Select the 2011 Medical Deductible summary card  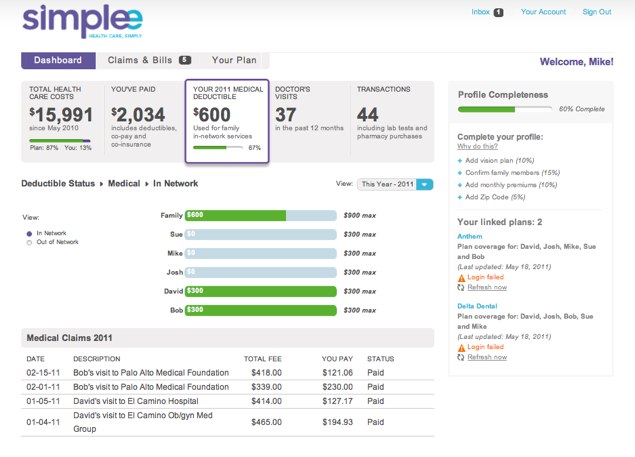(x=227, y=121)
